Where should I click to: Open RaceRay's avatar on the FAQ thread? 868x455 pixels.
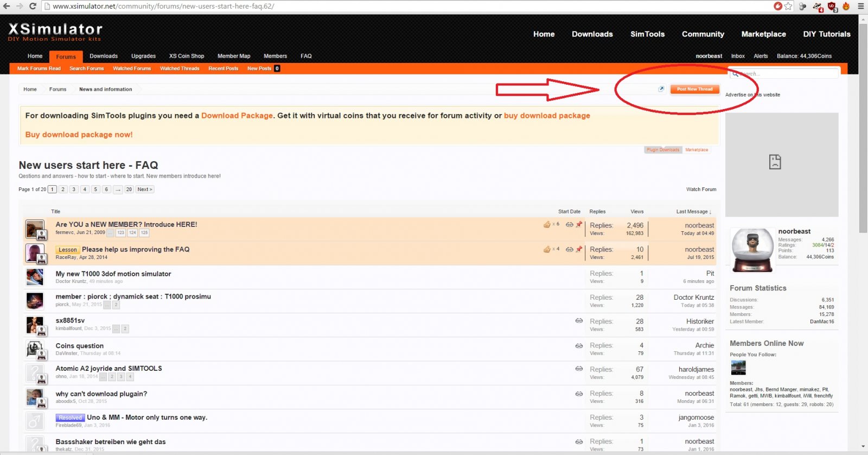click(x=35, y=253)
